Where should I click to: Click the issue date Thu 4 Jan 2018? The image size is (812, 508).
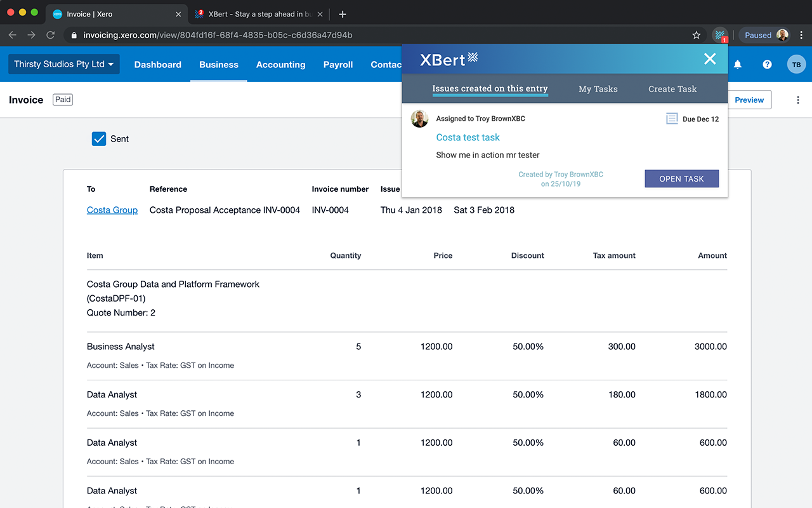pos(411,210)
